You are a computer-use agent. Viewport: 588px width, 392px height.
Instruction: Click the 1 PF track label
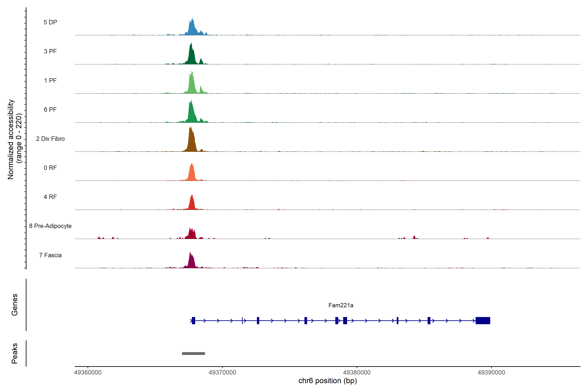tap(50, 81)
